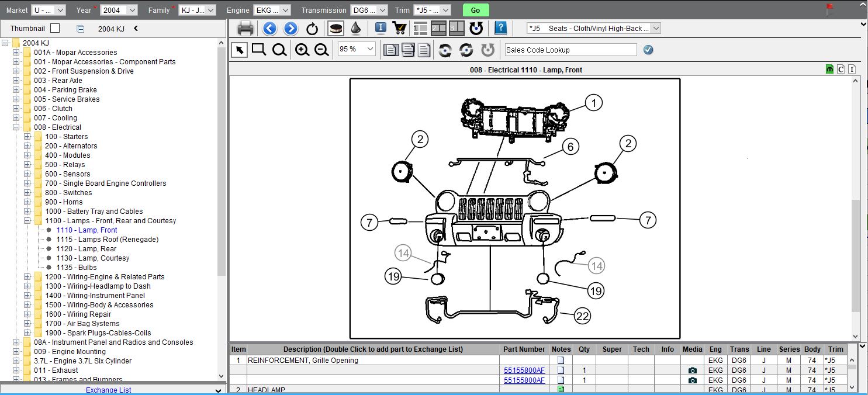868x395 pixels.
Task: Go back with the blue left arrow
Action: [269, 28]
